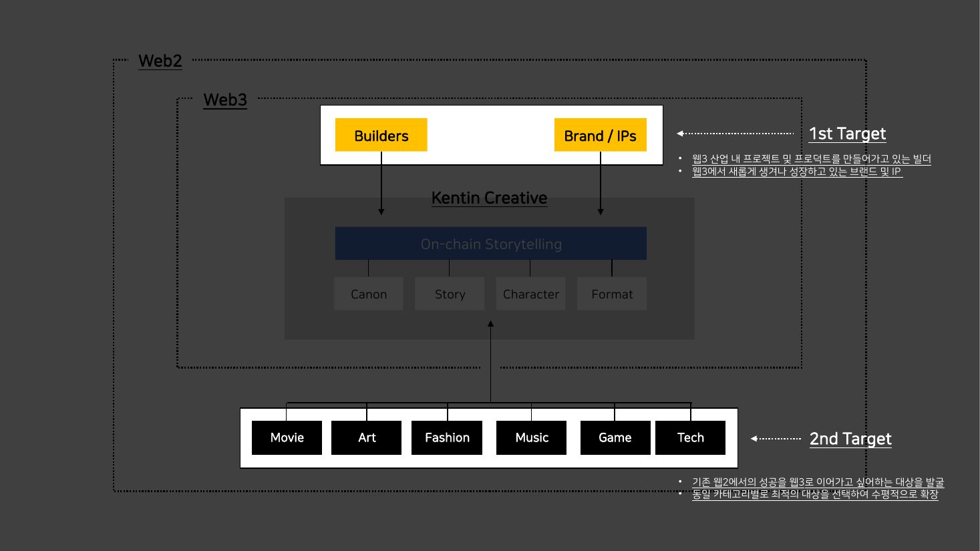Click the Kentin Creative heading

pyautogui.click(x=490, y=198)
